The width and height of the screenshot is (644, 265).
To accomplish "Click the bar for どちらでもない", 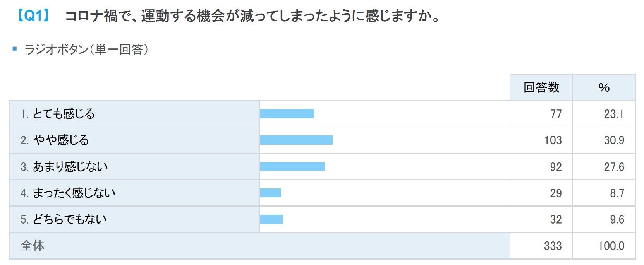I will coord(271,219).
